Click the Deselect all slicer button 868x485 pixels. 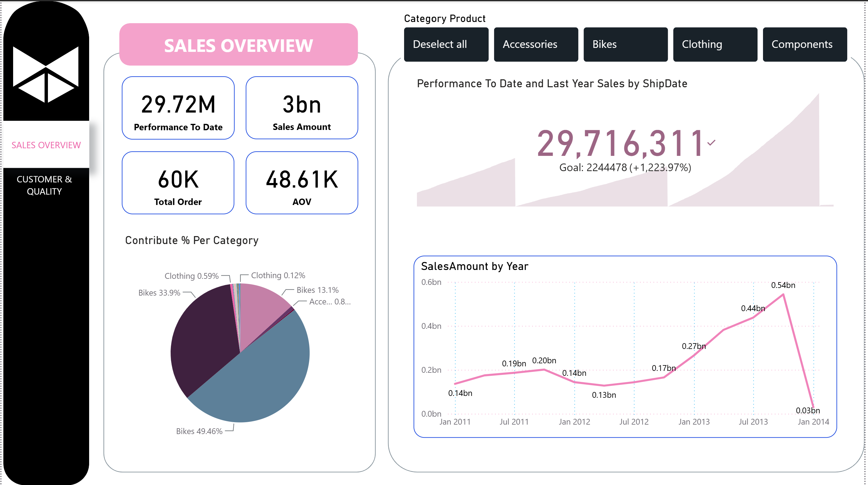[446, 45]
